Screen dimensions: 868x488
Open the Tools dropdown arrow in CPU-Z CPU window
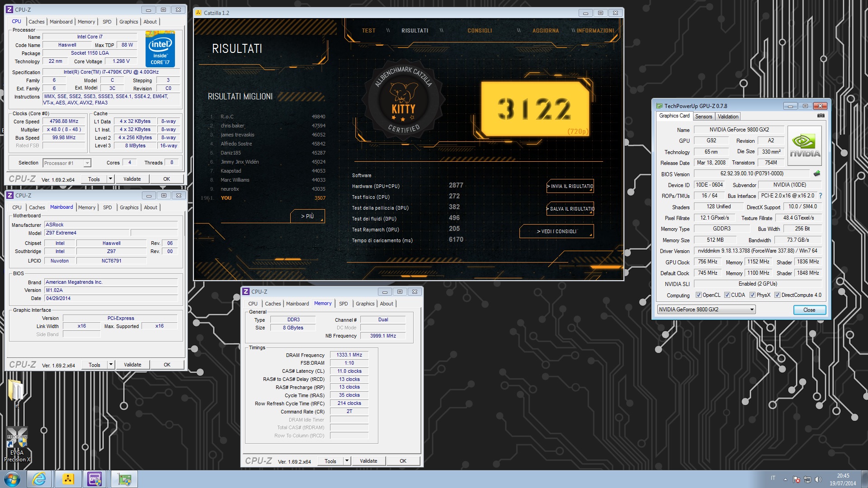110,179
